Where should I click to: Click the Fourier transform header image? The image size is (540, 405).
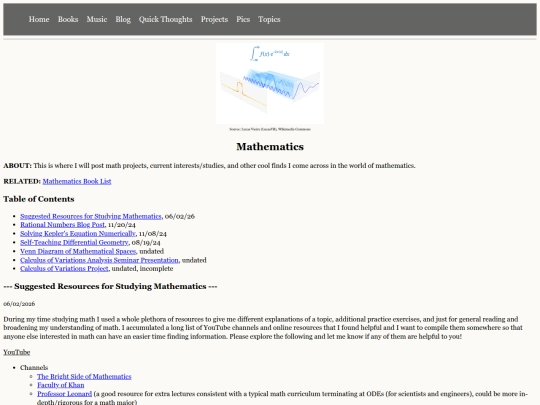270,83
